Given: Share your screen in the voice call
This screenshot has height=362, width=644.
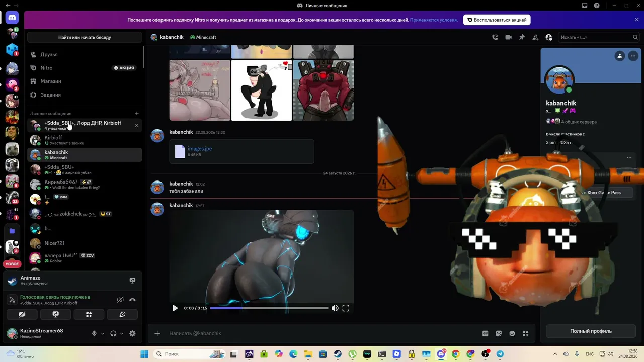Looking at the screenshot, I should pyautogui.click(x=55, y=314).
